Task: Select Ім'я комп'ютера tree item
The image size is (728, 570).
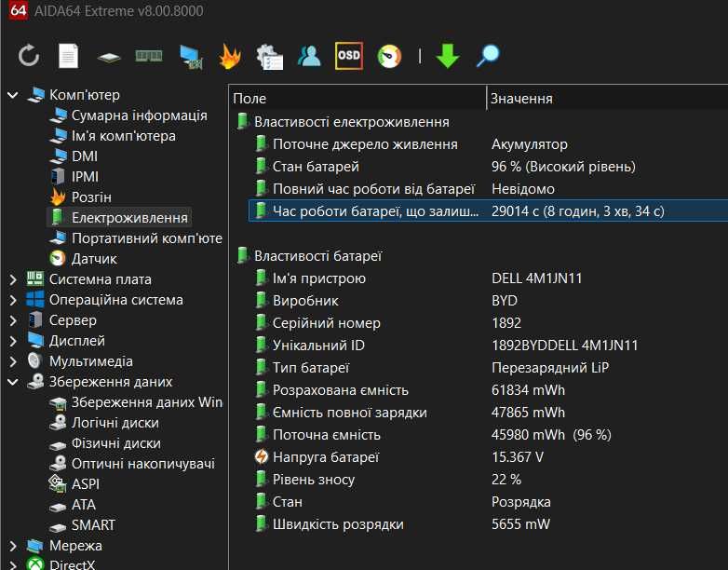Action: (113, 136)
